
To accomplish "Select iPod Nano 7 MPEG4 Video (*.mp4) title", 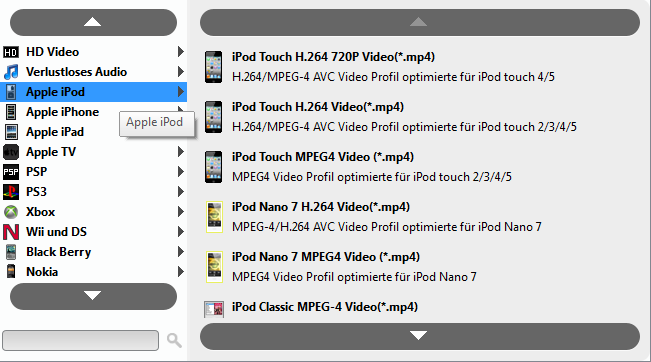I will 326,257.
